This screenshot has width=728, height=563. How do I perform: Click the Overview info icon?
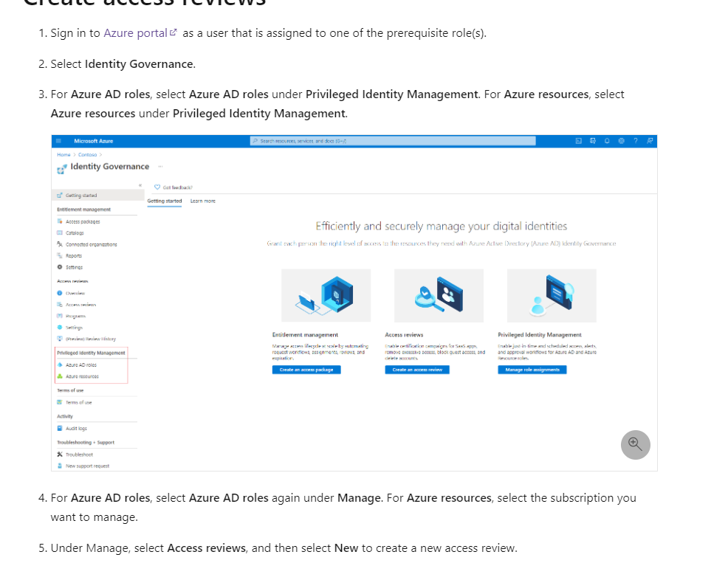pos(59,293)
